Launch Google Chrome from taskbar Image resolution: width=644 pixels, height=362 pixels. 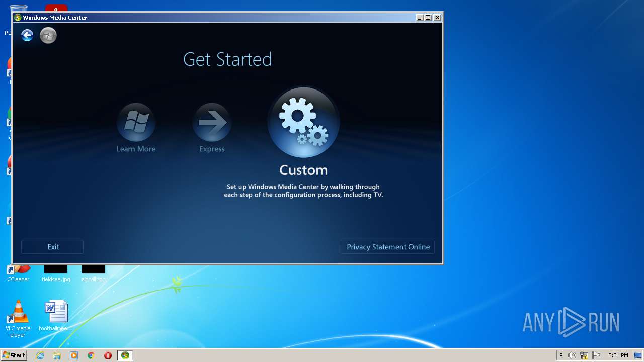point(91,355)
